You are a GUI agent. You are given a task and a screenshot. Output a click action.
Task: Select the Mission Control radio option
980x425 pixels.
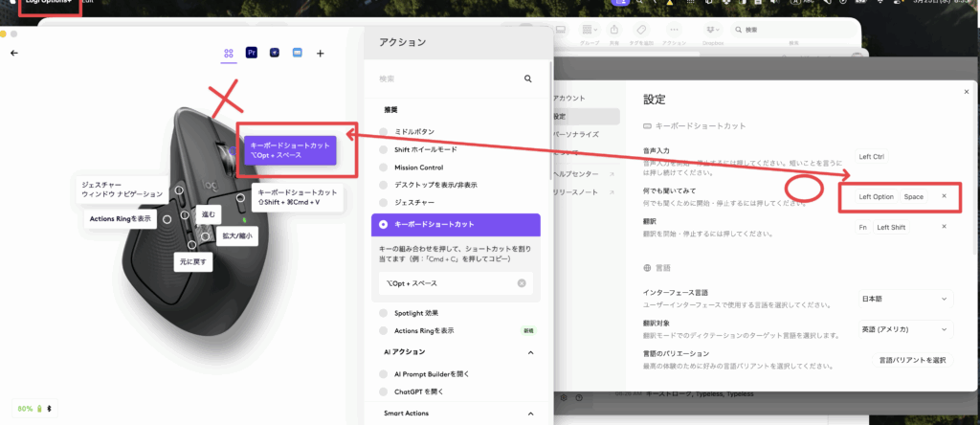(x=384, y=168)
